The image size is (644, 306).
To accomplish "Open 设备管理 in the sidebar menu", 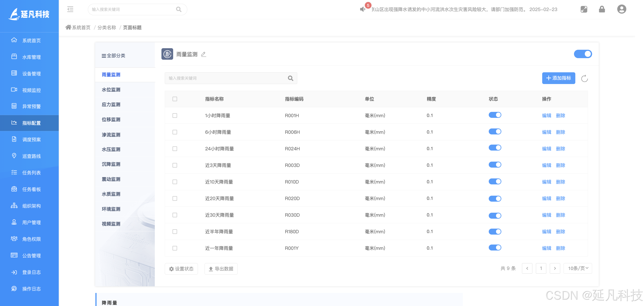I will [x=31, y=74].
